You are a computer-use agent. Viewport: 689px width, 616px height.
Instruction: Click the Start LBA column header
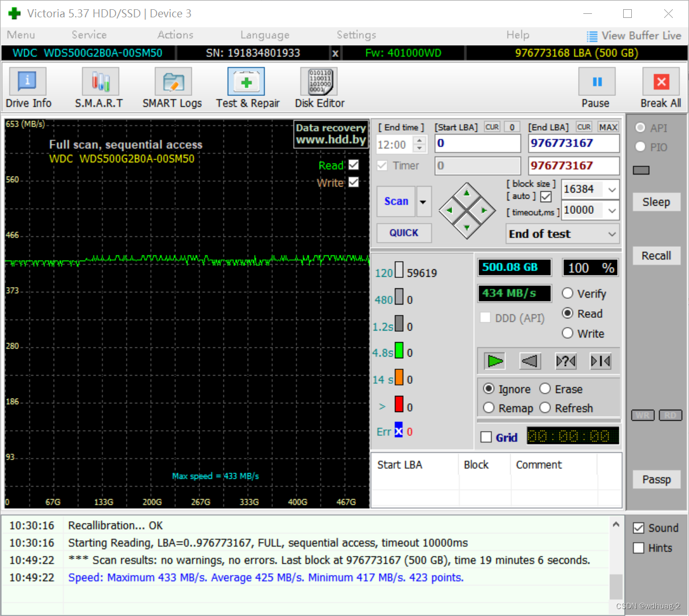[x=416, y=465]
